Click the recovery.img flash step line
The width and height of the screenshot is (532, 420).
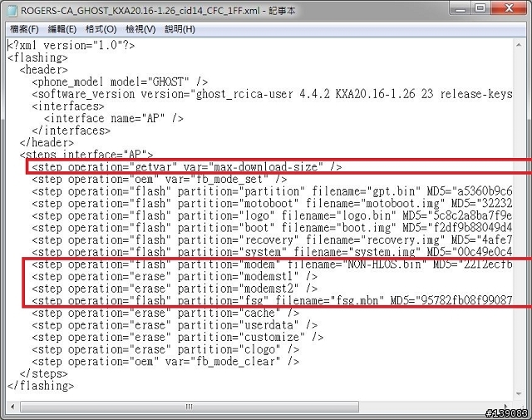click(272, 240)
